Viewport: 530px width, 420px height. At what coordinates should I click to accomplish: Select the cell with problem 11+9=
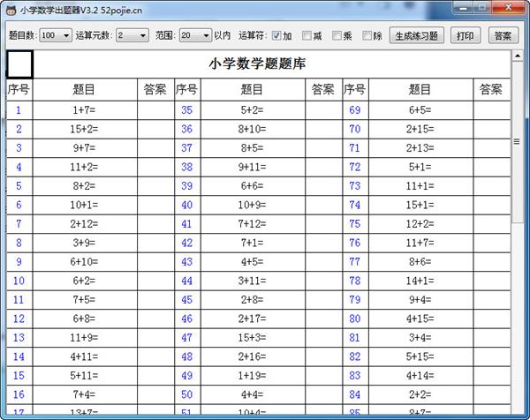click(x=85, y=338)
